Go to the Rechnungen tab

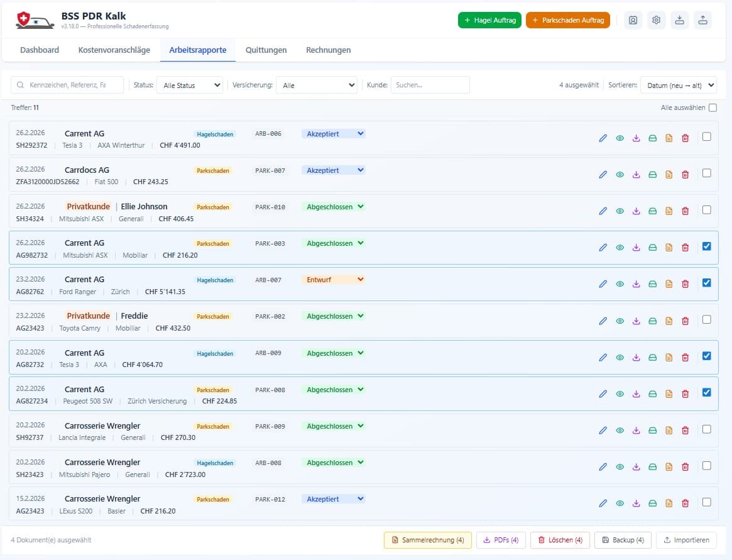pyautogui.click(x=328, y=50)
